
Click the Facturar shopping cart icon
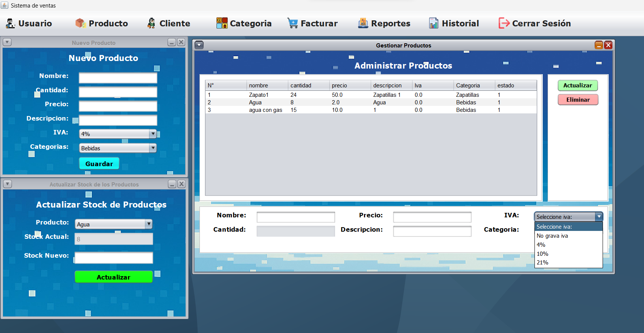[293, 23]
